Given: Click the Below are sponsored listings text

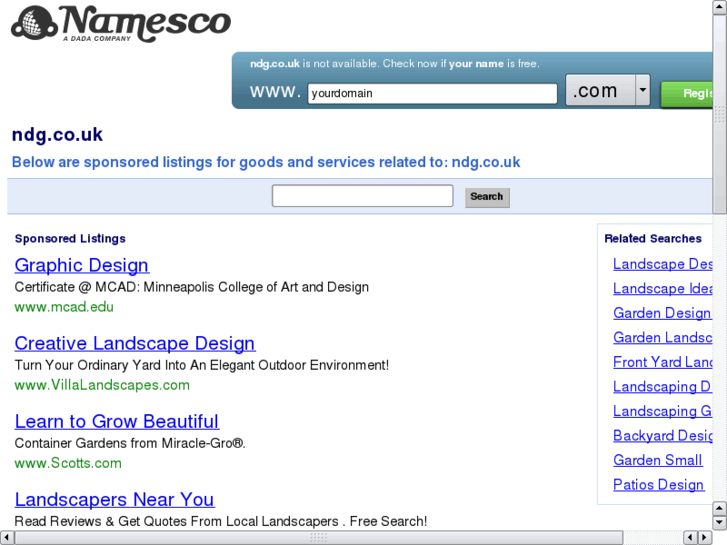Looking at the screenshot, I should click(266, 162).
